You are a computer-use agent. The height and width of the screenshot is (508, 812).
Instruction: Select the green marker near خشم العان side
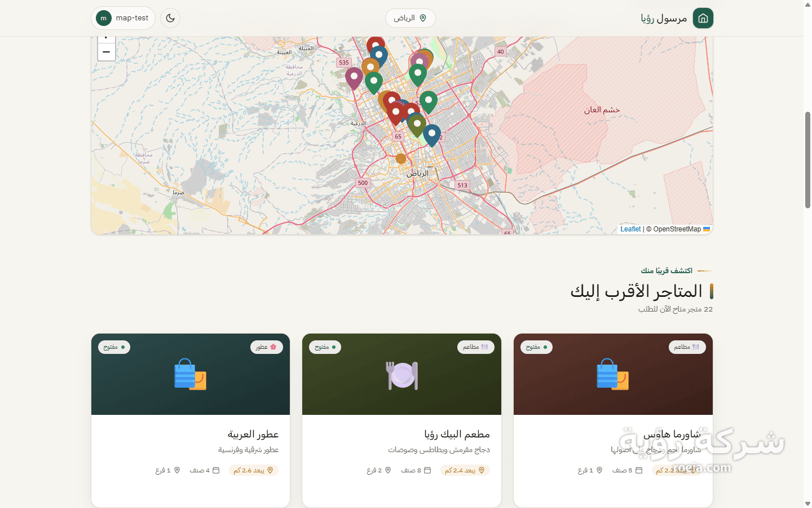click(429, 103)
